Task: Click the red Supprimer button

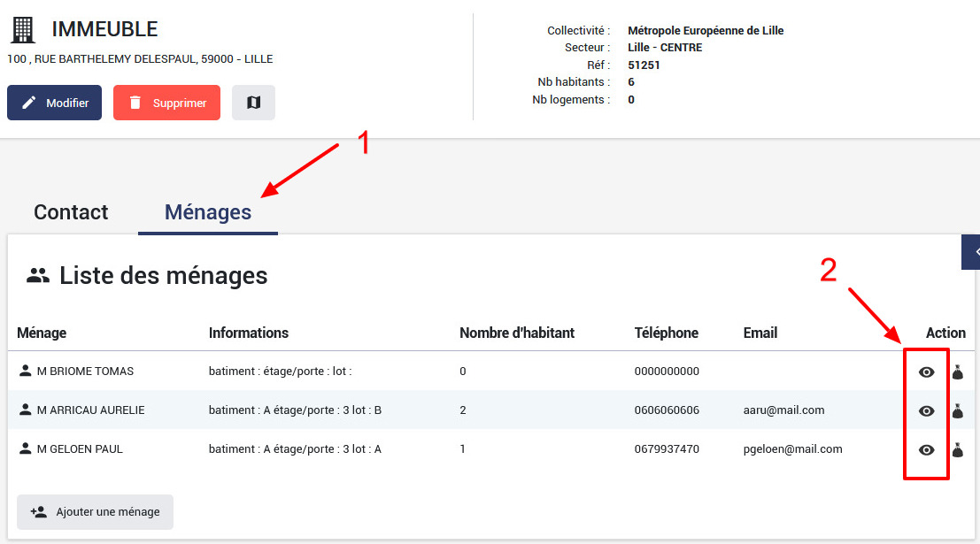Action: click(x=166, y=103)
